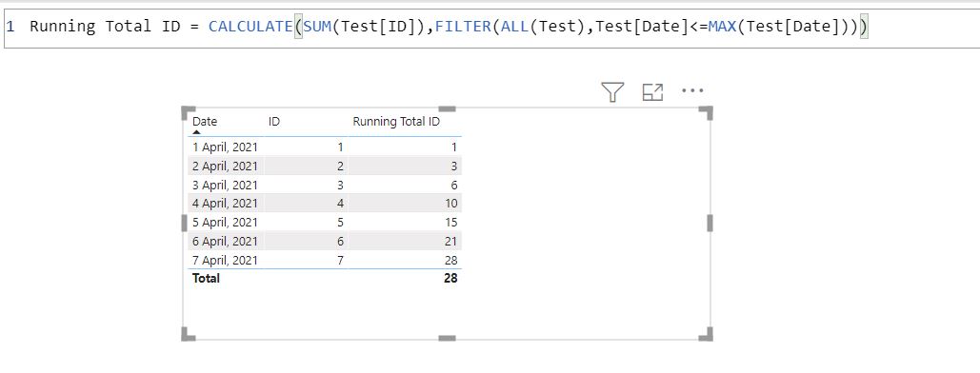Image resolution: width=980 pixels, height=373 pixels.
Task: Click the bottom-middle resize handle of visual
Action: [447, 338]
